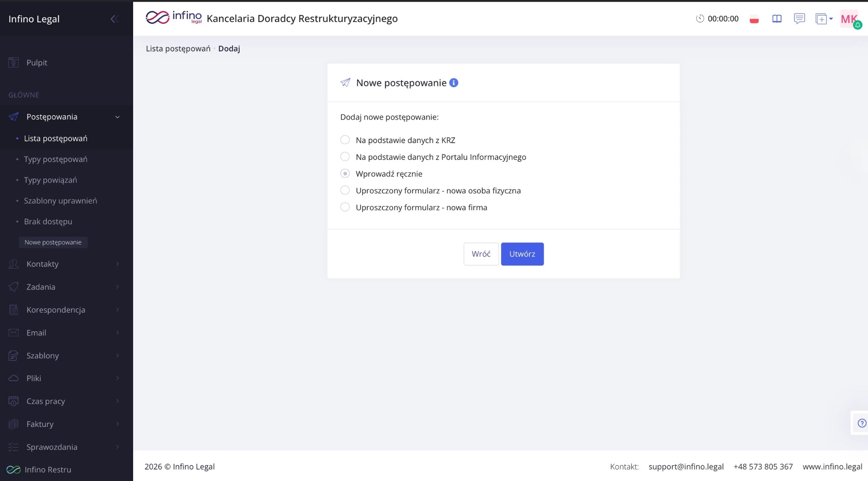Screen dimensions: 868x481
Task: Select Na podstawie danych z KRZ option
Action: pyautogui.click(x=345, y=140)
